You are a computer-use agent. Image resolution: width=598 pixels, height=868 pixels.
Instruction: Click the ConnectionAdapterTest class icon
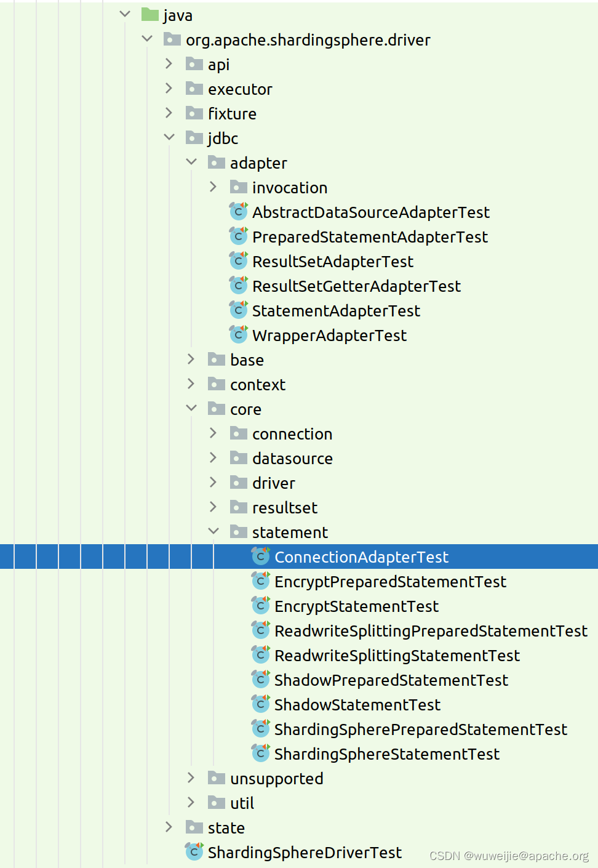click(x=260, y=557)
